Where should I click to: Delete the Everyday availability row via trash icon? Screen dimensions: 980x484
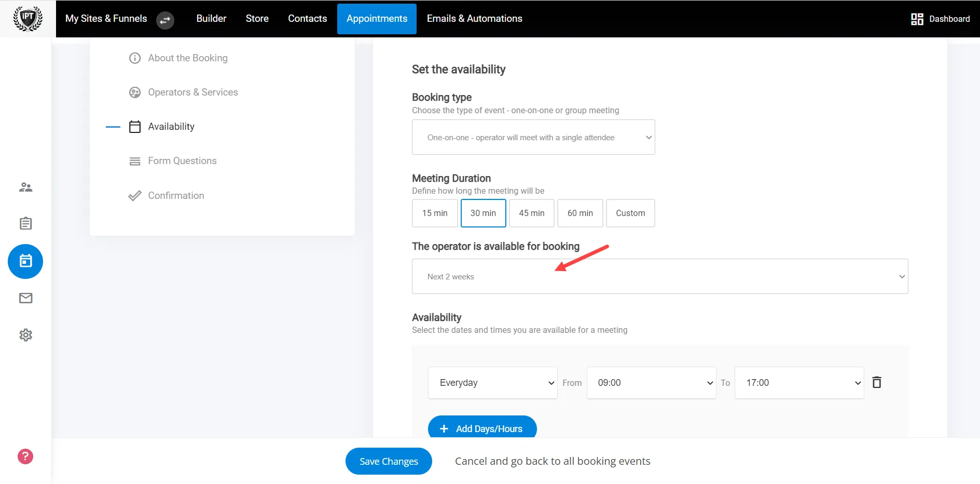[x=877, y=382]
